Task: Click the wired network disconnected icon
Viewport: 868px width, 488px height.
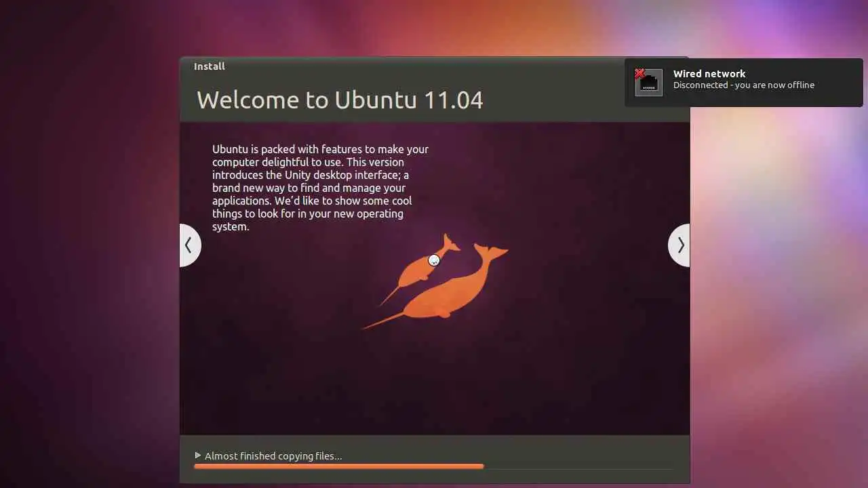Action: [648, 82]
